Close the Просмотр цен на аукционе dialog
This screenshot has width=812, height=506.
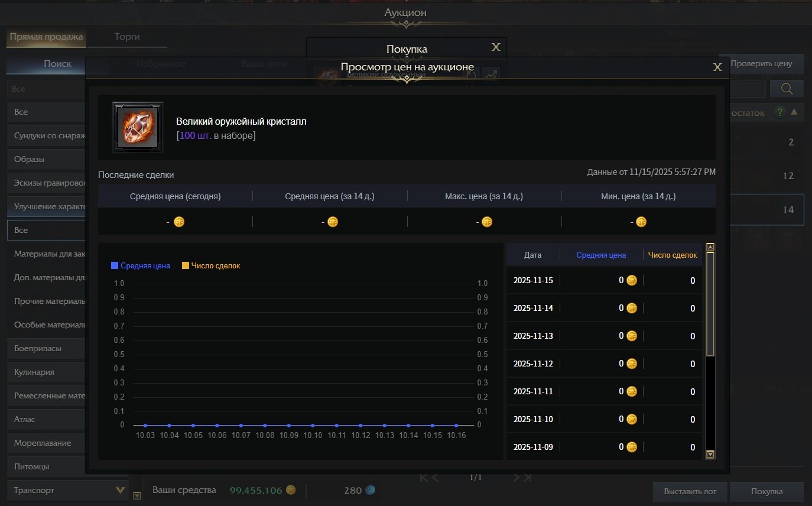tap(717, 67)
